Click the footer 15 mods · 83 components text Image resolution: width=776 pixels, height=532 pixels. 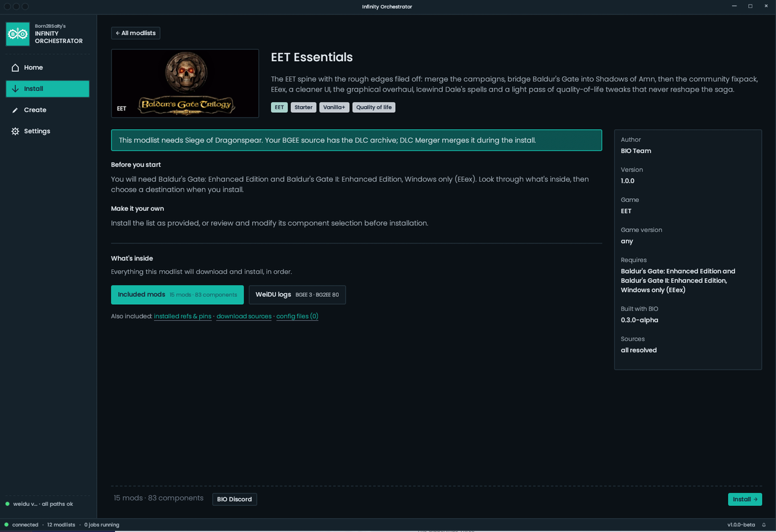(159, 498)
